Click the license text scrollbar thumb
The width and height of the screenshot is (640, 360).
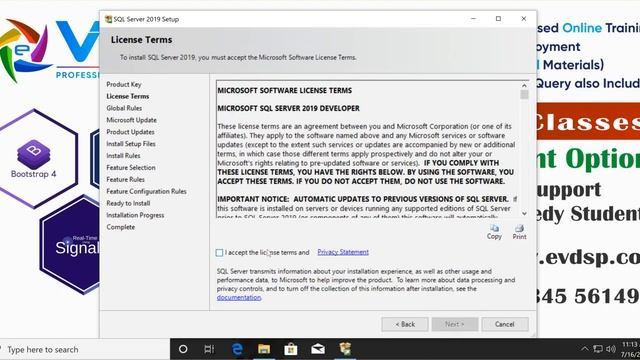pos(524,95)
